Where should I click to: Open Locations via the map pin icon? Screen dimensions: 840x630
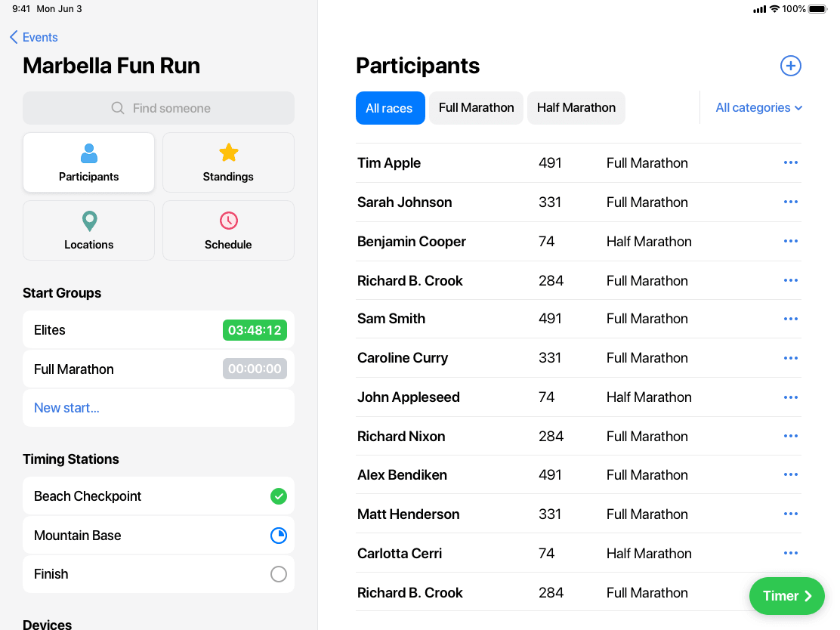pos(88,230)
